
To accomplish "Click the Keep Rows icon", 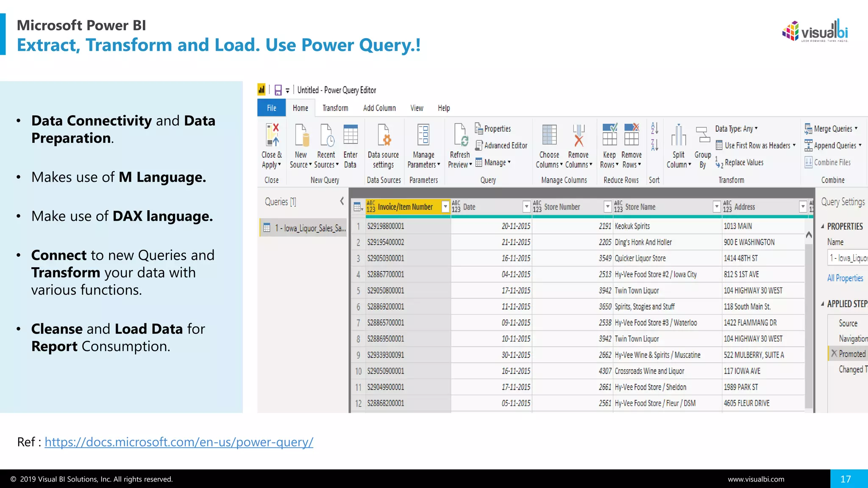I will point(610,134).
